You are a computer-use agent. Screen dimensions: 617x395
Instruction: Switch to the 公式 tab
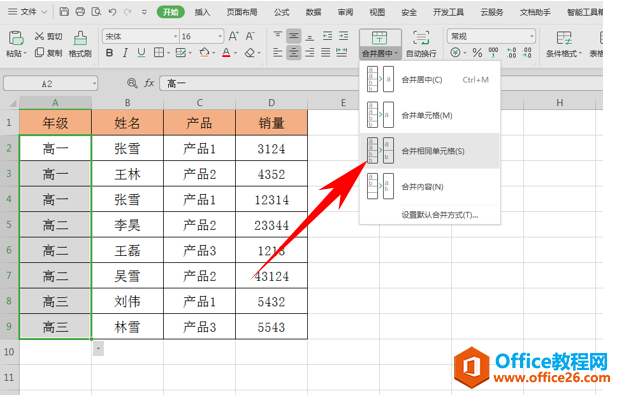[x=282, y=12]
